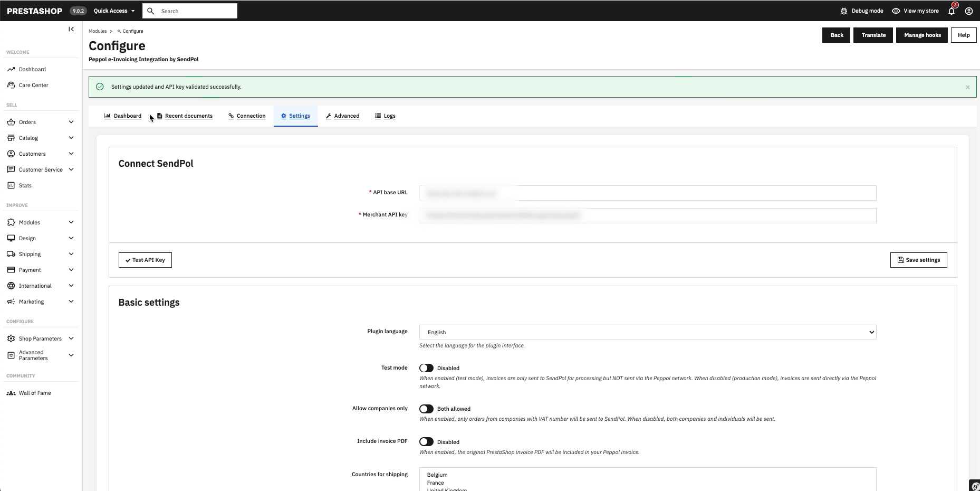Collapse the sidebar menu using the arrow icon

(x=71, y=29)
